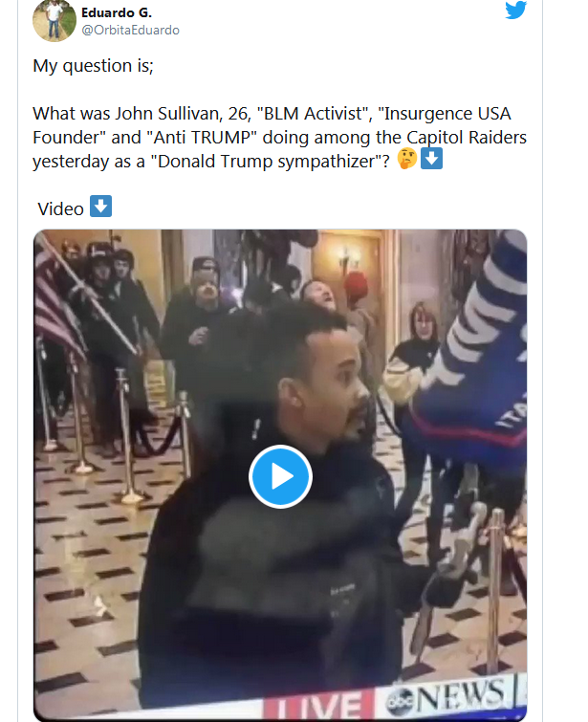Play the embedded tweet video
Screen dimensions: 588x722
coord(280,476)
